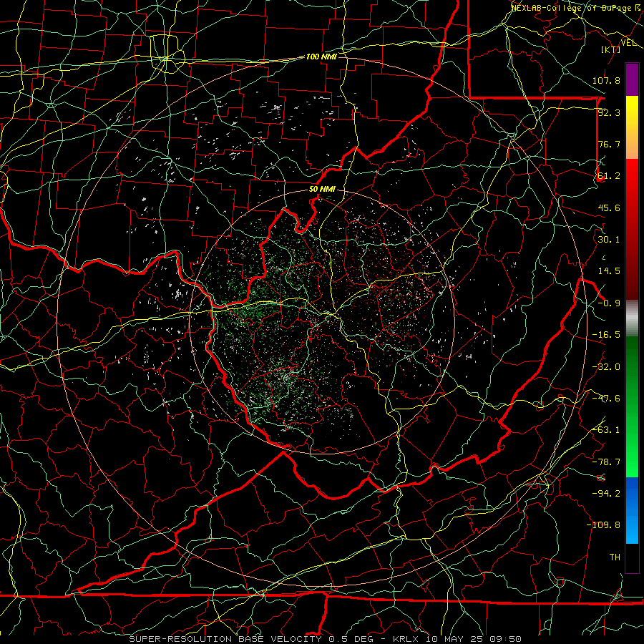Click the -78.7 velocity scale value

[606, 462]
